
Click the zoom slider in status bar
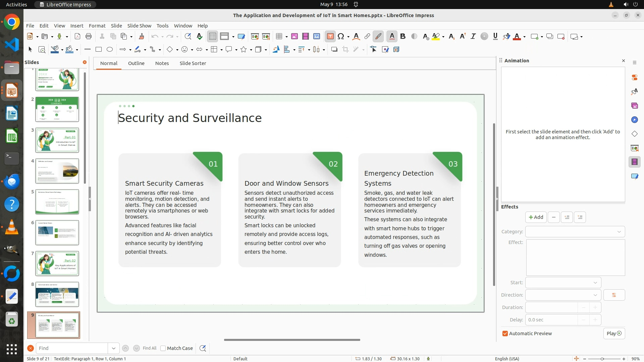coord(602,359)
